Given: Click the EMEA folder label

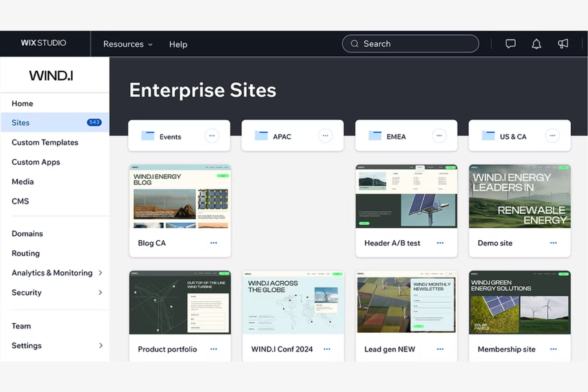Looking at the screenshot, I should (x=396, y=137).
